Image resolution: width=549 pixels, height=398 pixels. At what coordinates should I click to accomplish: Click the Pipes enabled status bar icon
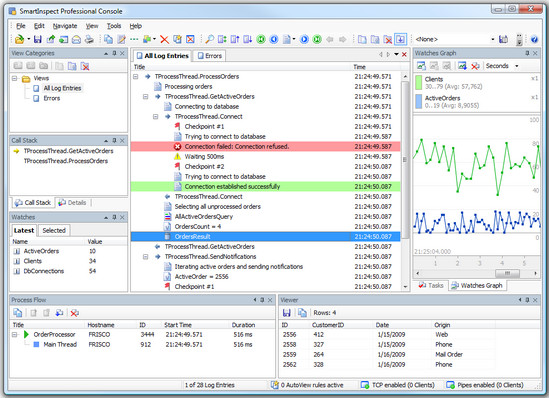pyautogui.click(x=450, y=385)
